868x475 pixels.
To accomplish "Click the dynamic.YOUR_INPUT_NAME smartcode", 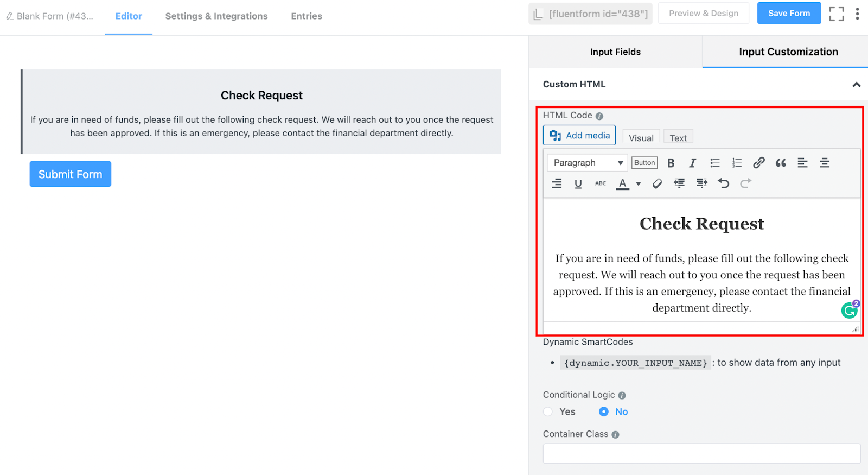I will click(635, 363).
